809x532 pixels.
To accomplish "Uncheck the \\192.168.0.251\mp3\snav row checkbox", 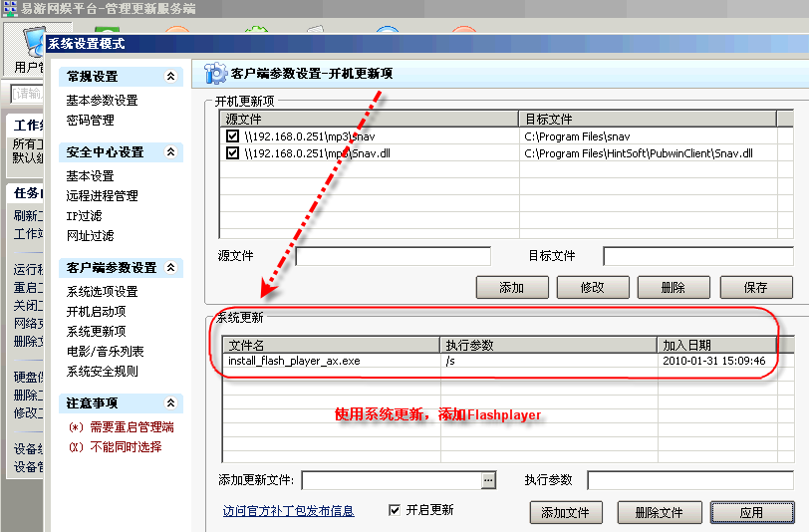I will pyautogui.click(x=233, y=136).
